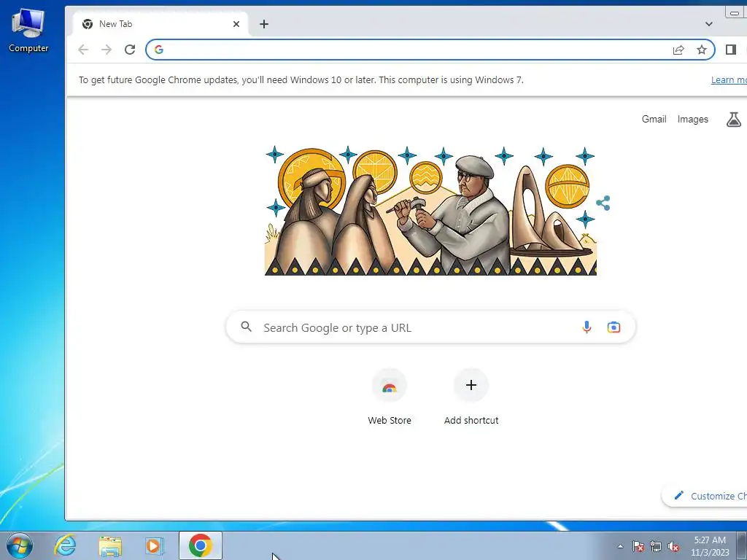Open the Gmail link
The image size is (747, 560).
[654, 119]
